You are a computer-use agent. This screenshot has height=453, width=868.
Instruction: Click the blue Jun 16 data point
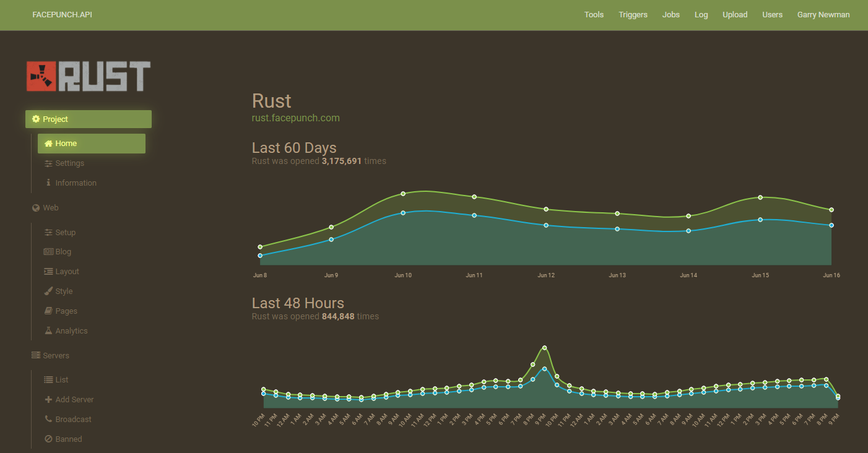831,225
